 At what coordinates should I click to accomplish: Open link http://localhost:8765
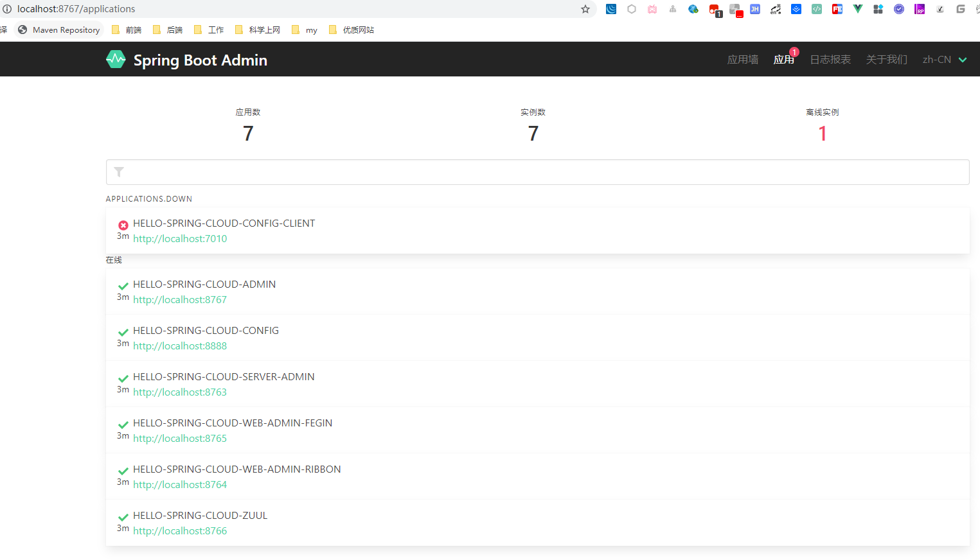point(180,438)
